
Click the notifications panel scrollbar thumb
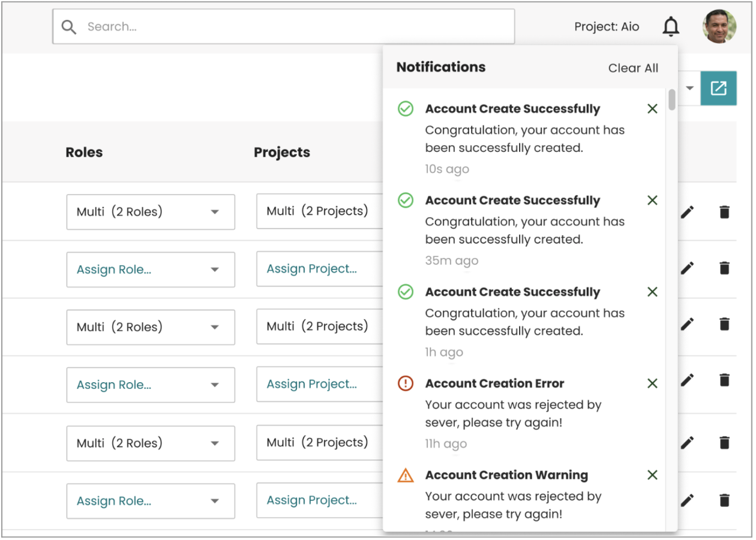[x=672, y=100]
